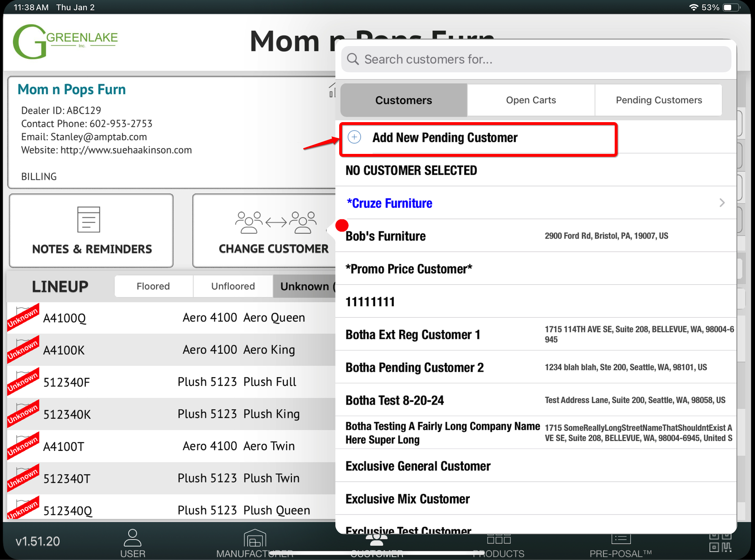
Task: Select the Unknown lineup filter
Action: point(304,286)
